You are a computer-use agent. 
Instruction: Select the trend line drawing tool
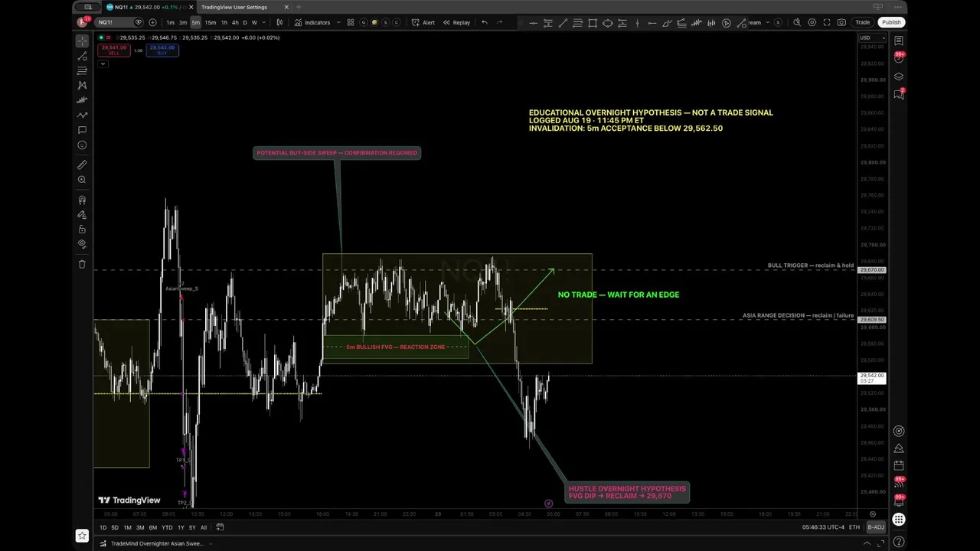point(82,56)
